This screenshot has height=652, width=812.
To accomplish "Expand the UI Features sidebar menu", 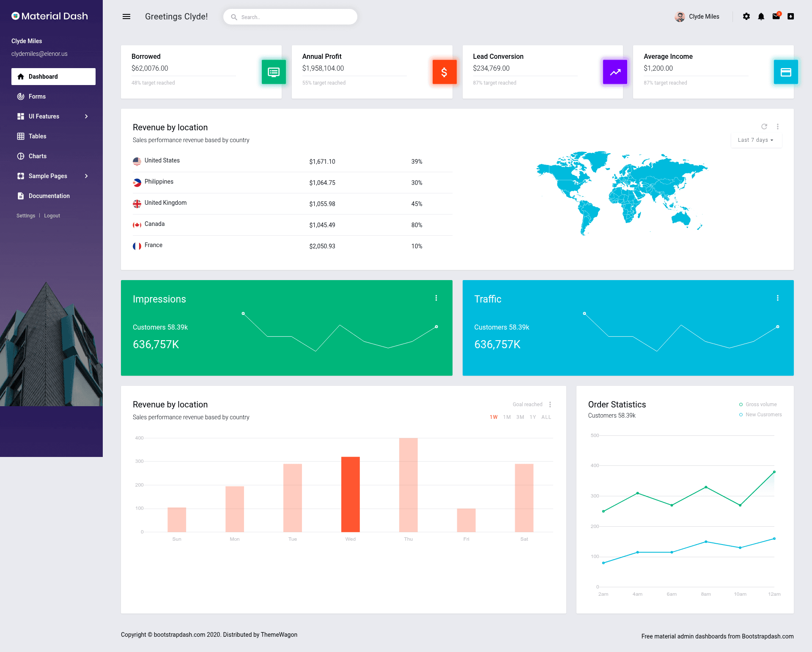I will point(53,116).
